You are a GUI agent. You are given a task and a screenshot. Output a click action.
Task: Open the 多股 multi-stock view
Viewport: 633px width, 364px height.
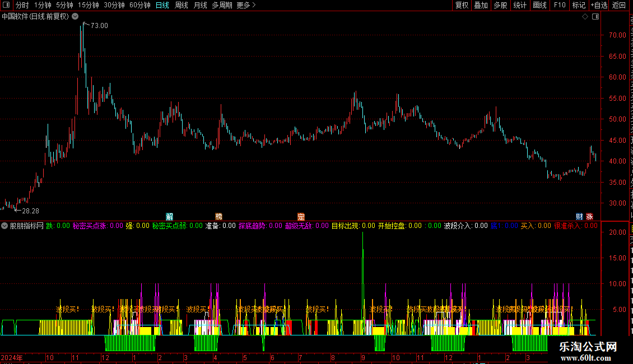point(501,5)
